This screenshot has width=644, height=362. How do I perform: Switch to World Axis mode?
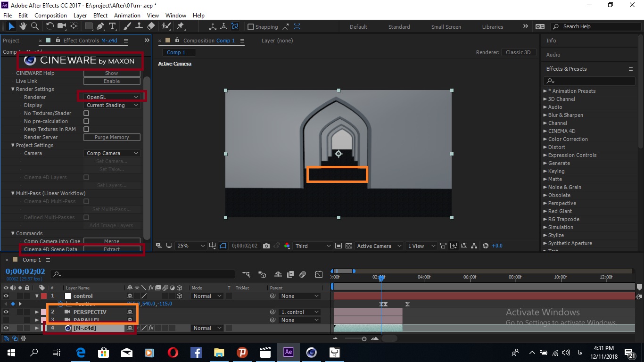click(224, 27)
